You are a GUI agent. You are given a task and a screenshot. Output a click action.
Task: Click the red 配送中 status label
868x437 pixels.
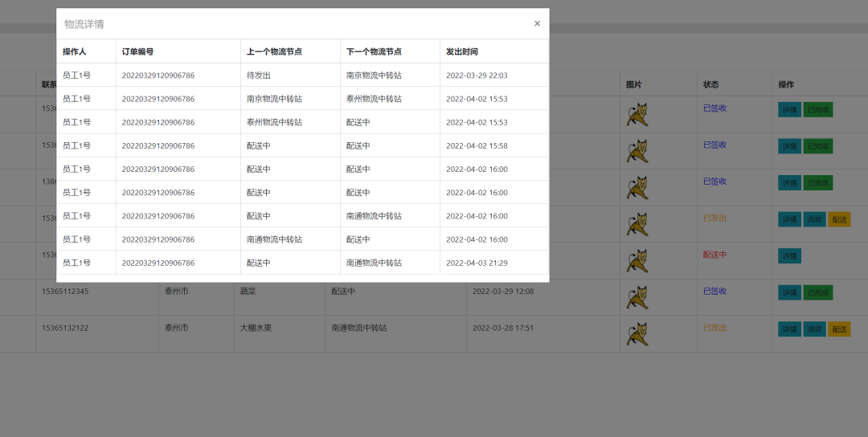tap(714, 255)
